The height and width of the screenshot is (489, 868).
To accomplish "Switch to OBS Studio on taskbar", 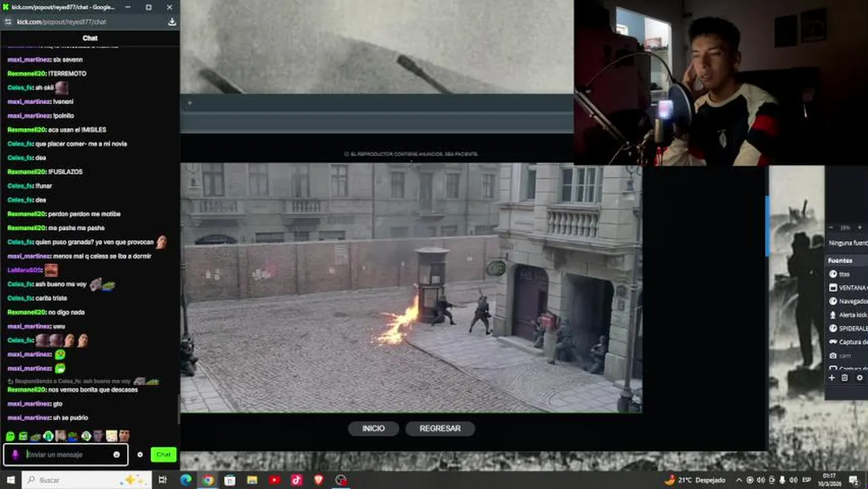I will point(341,480).
